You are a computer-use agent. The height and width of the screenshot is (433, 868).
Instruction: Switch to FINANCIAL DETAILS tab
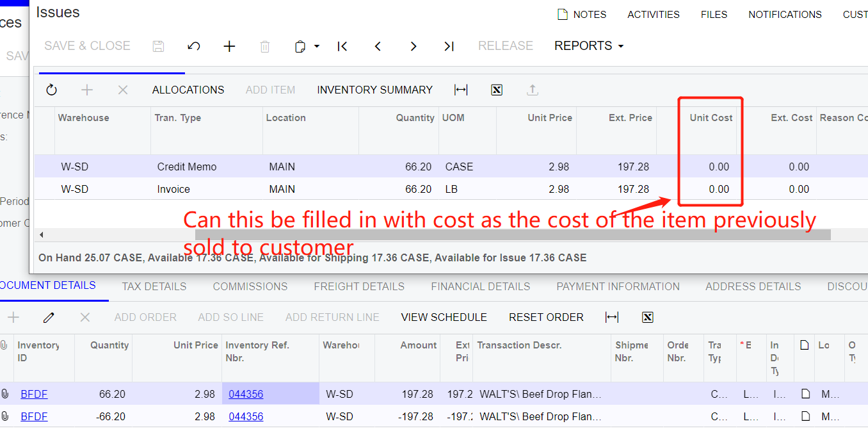481,286
